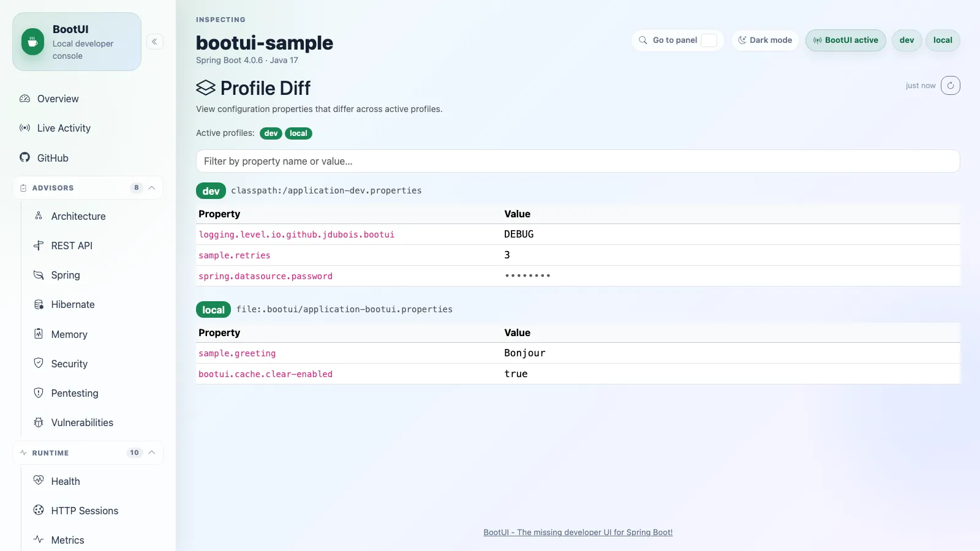Toggle the BootUI active status pill
Screen dimensions: 980x551
click(x=846, y=40)
